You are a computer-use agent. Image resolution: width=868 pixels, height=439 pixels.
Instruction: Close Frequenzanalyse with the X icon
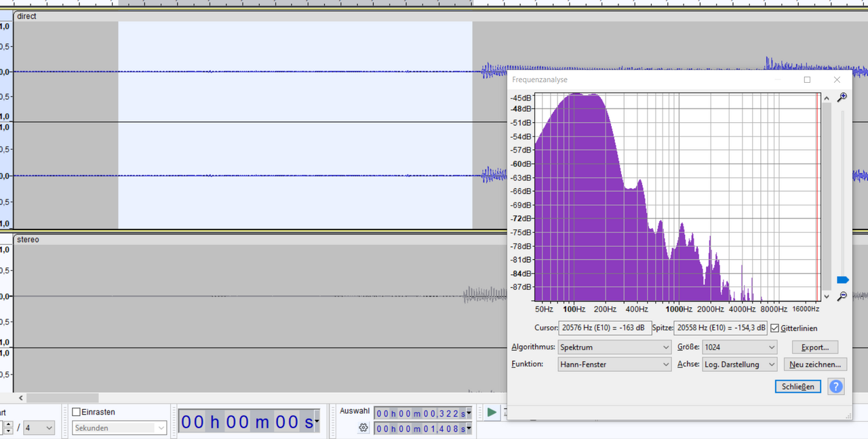pyautogui.click(x=837, y=79)
